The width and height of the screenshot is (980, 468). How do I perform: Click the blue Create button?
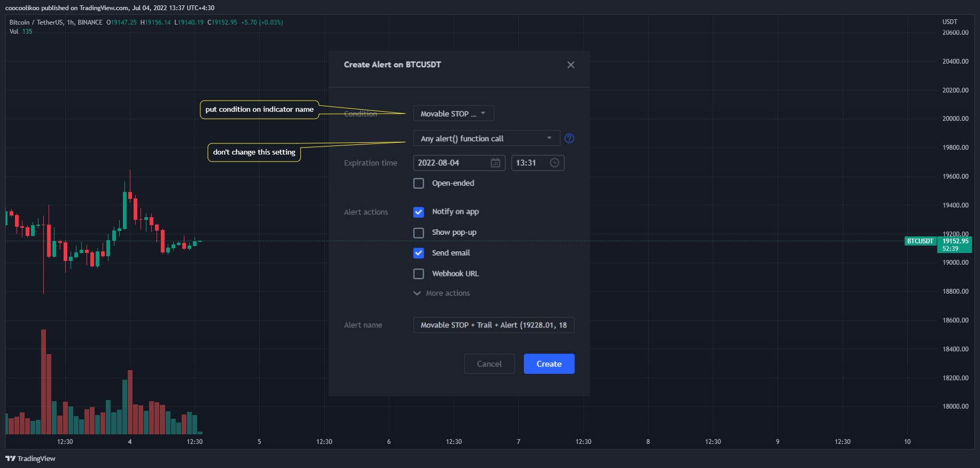pos(549,364)
